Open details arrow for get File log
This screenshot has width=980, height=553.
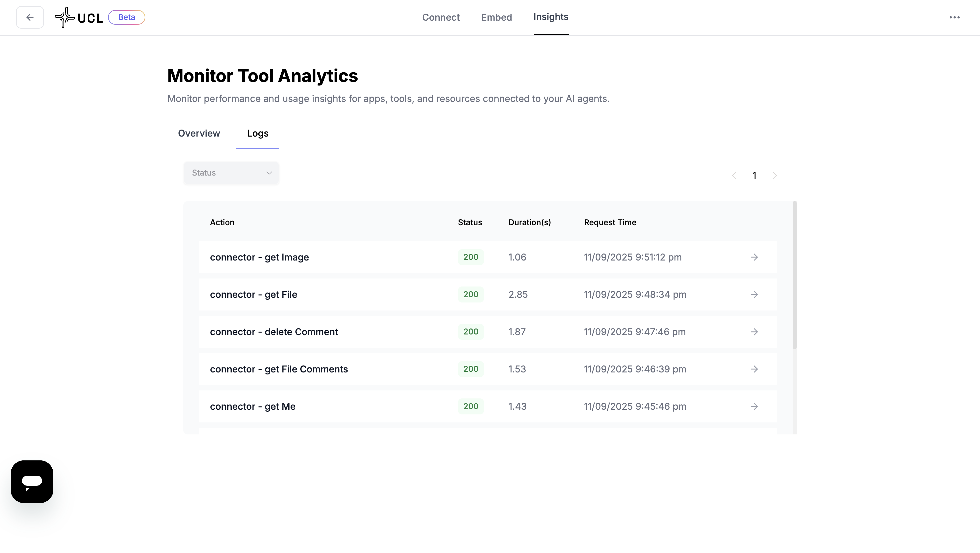click(754, 294)
